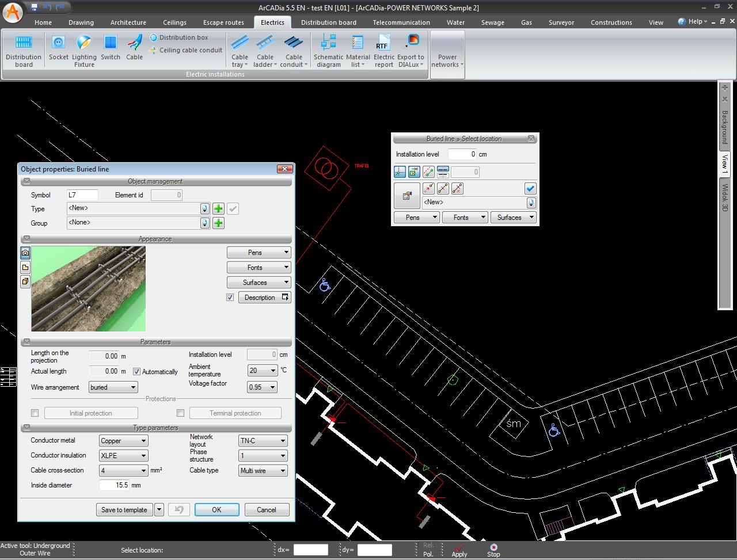
Task: Open the Network layout dropdown
Action: point(263,441)
